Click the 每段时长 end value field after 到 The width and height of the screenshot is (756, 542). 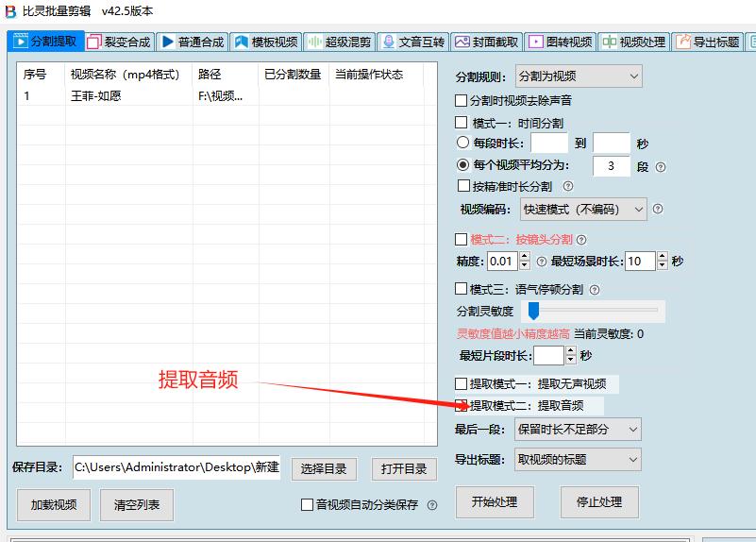pos(612,143)
